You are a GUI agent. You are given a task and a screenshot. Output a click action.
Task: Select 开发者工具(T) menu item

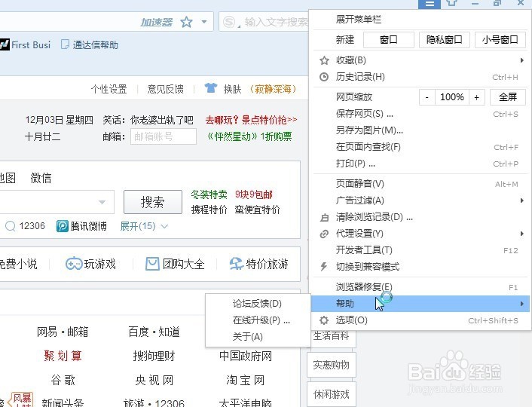420,250
